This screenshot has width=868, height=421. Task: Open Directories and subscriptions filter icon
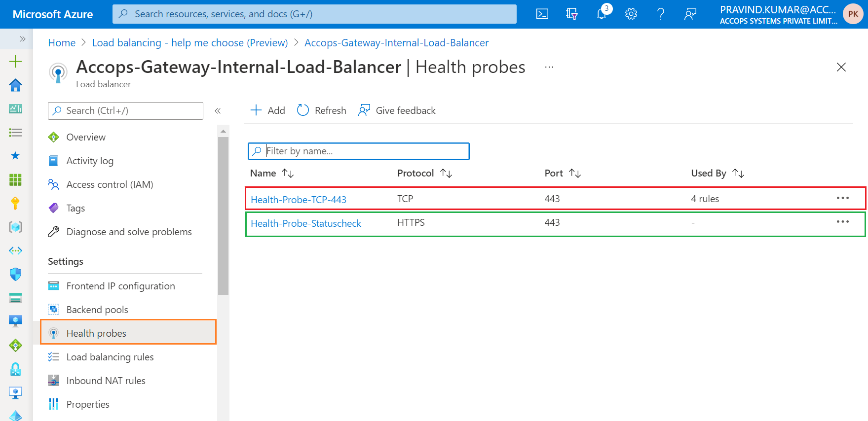571,14
